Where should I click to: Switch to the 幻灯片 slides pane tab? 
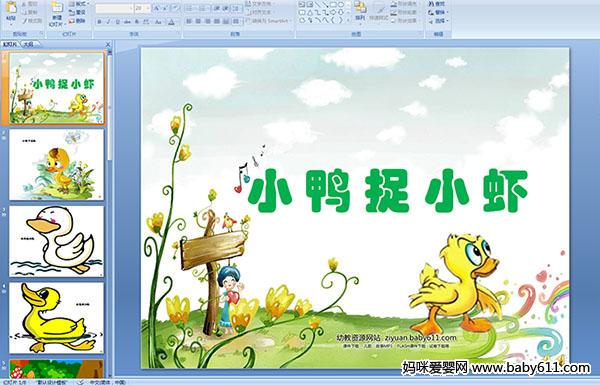10,44
